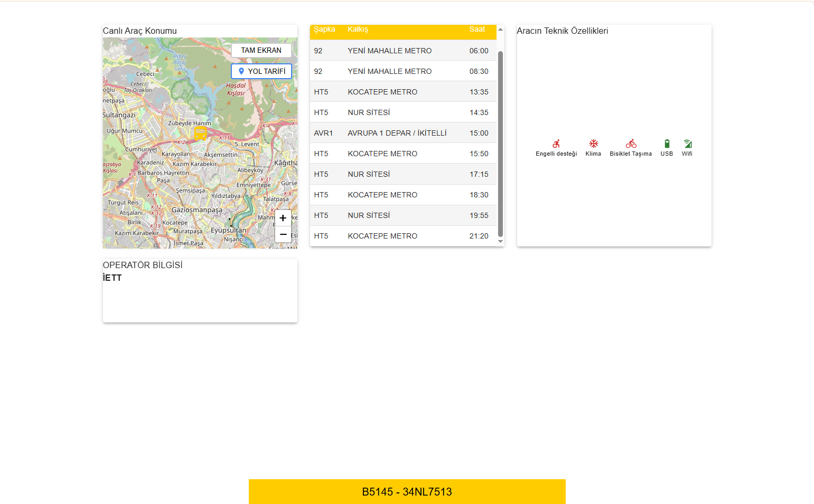Select the Saat column header

477,30
